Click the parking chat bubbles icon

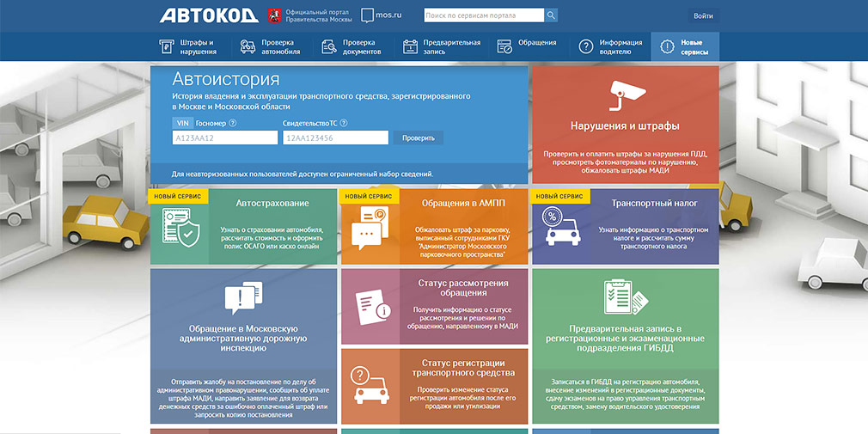(x=370, y=228)
